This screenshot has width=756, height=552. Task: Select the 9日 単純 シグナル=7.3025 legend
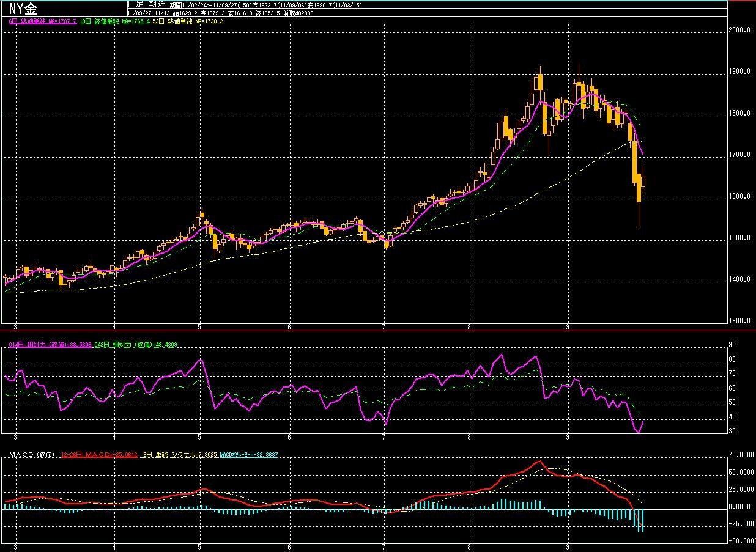[x=180, y=455]
